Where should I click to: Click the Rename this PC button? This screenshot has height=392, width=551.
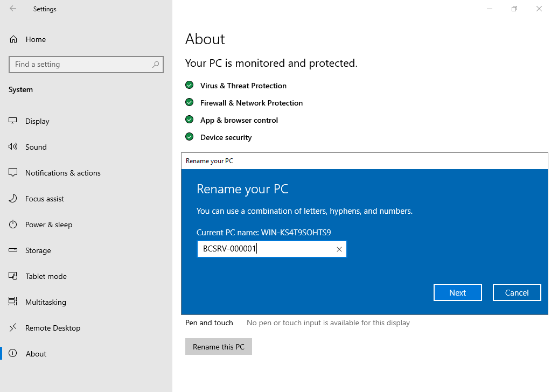219,347
